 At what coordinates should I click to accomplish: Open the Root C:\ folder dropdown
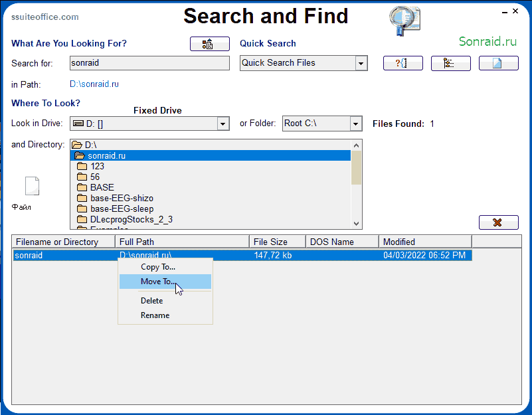tap(355, 124)
